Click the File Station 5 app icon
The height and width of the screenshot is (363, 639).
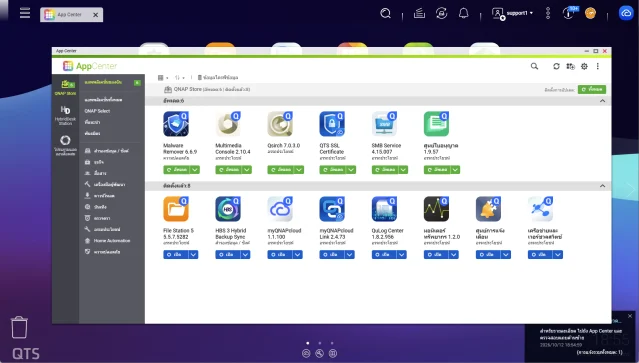(176, 209)
